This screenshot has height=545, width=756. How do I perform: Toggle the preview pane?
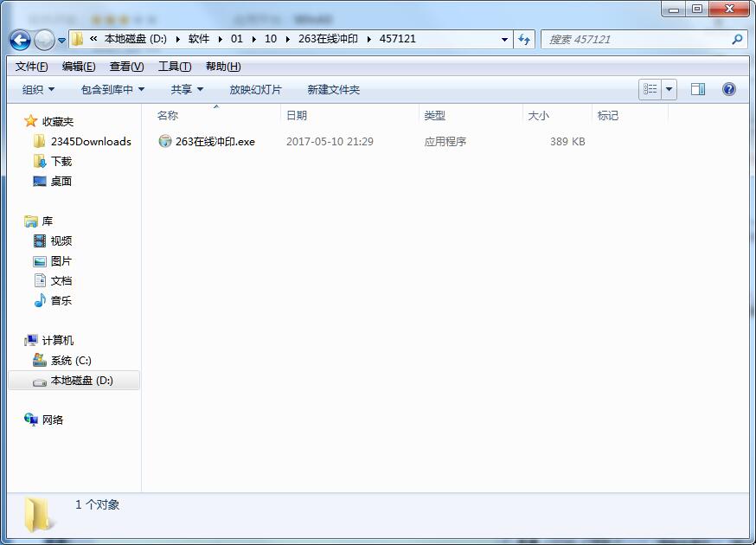tap(697, 89)
